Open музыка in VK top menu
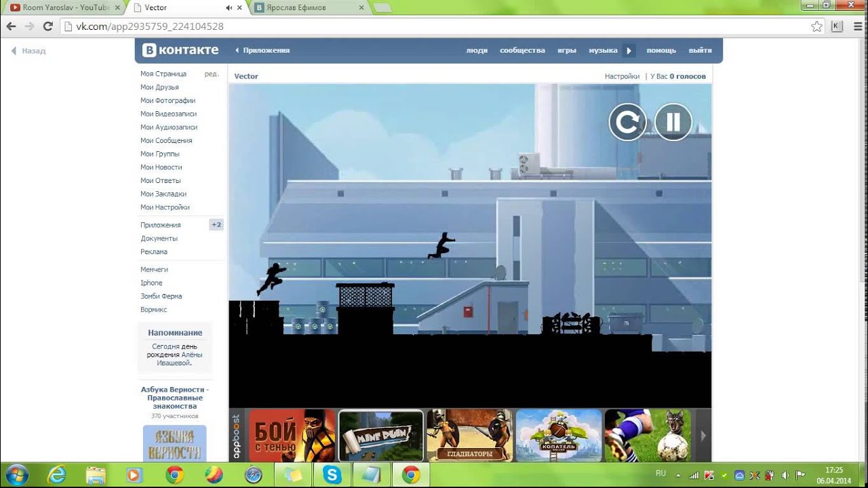The image size is (868, 488). tap(603, 50)
